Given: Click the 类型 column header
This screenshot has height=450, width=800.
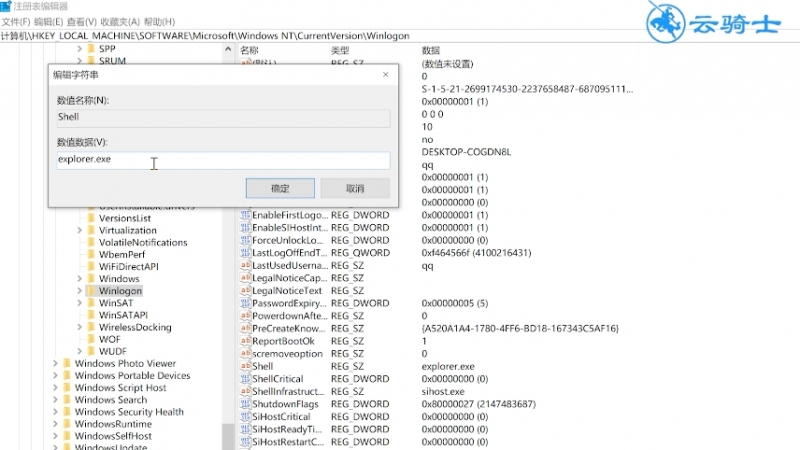Looking at the screenshot, I should (340, 50).
